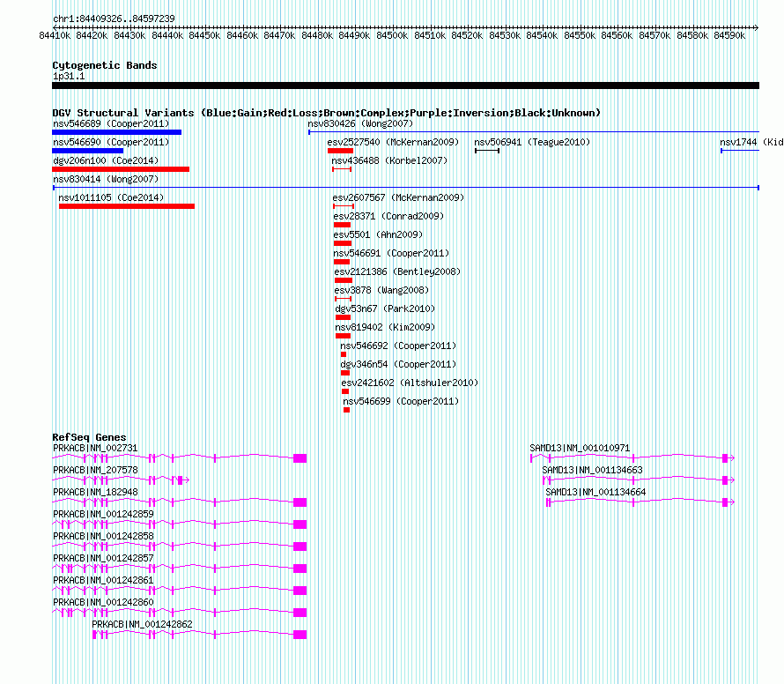Click the 84410k ruler tick label
The height and width of the screenshot is (684, 784).
click(x=55, y=35)
